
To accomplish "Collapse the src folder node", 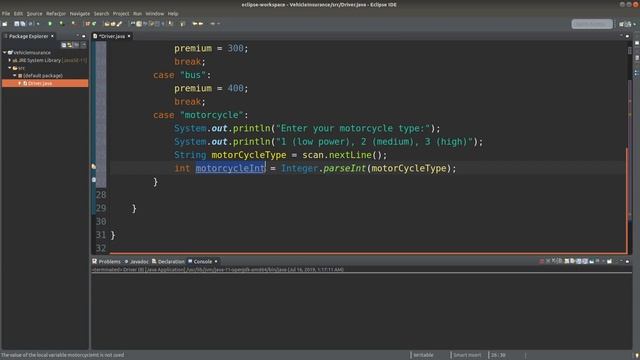I will coord(10,68).
